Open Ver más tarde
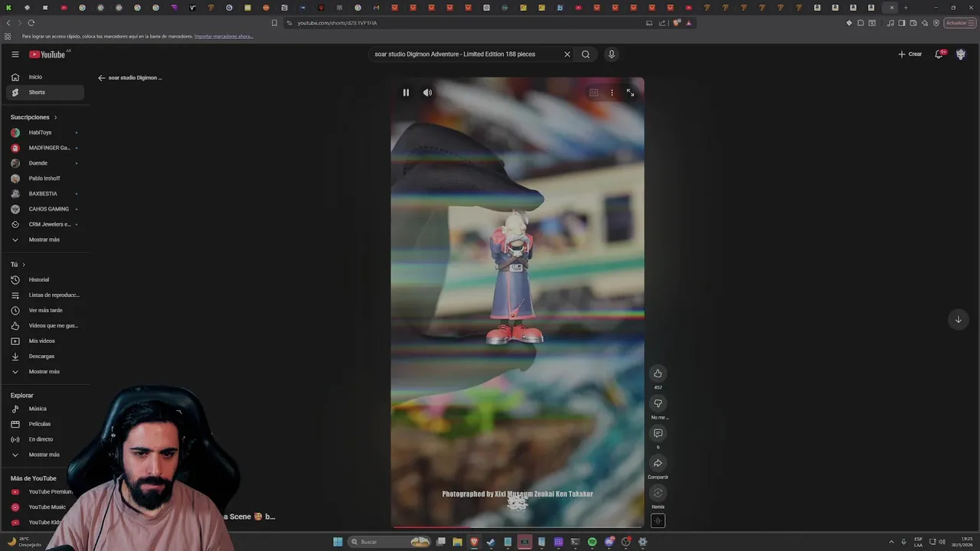This screenshot has width=980, height=551. [x=45, y=311]
